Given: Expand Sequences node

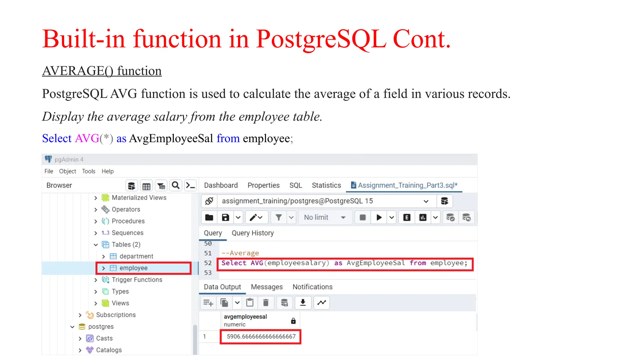Looking at the screenshot, I should [x=96, y=233].
